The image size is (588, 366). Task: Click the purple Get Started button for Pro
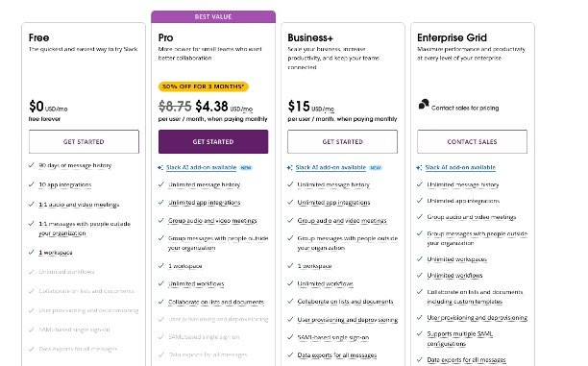(x=213, y=142)
